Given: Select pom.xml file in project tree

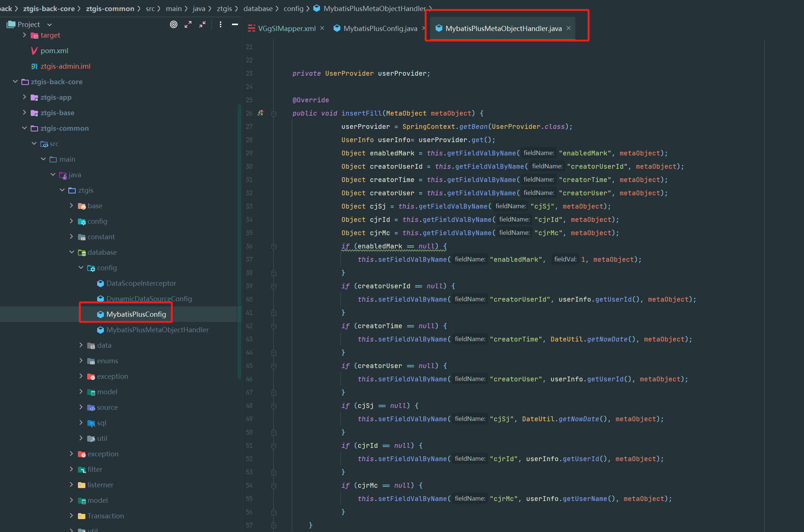Looking at the screenshot, I should (x=54, y=51).
